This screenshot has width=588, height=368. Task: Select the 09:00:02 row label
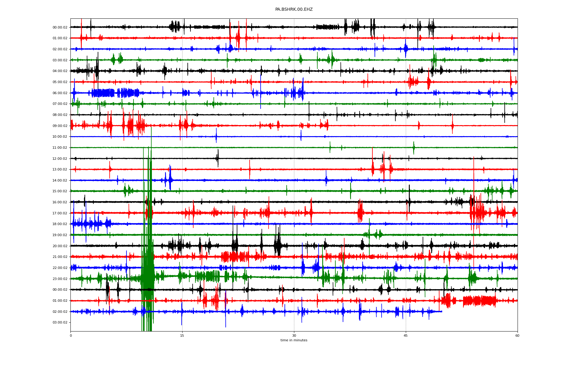tap(60, 126)
